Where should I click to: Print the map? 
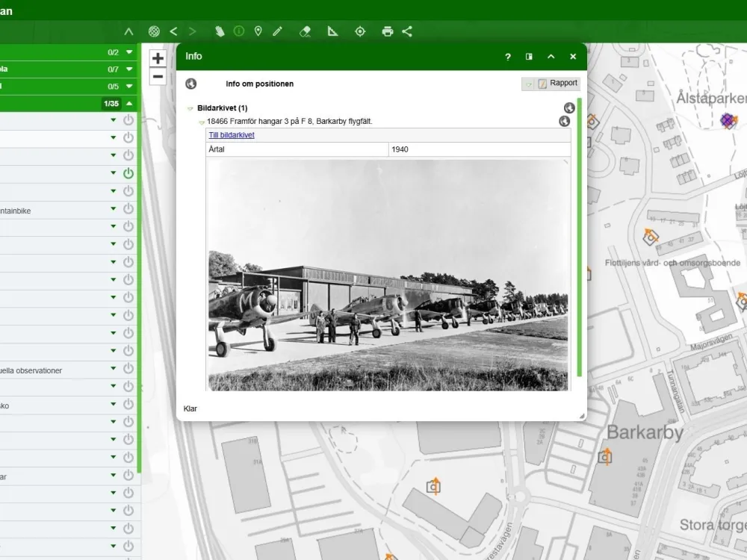(x=388, y=31)
